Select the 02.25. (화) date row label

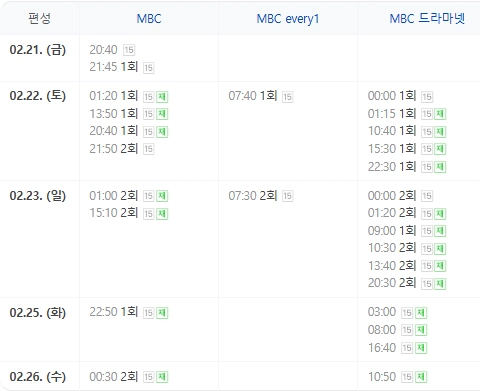[x=38, y=313]
